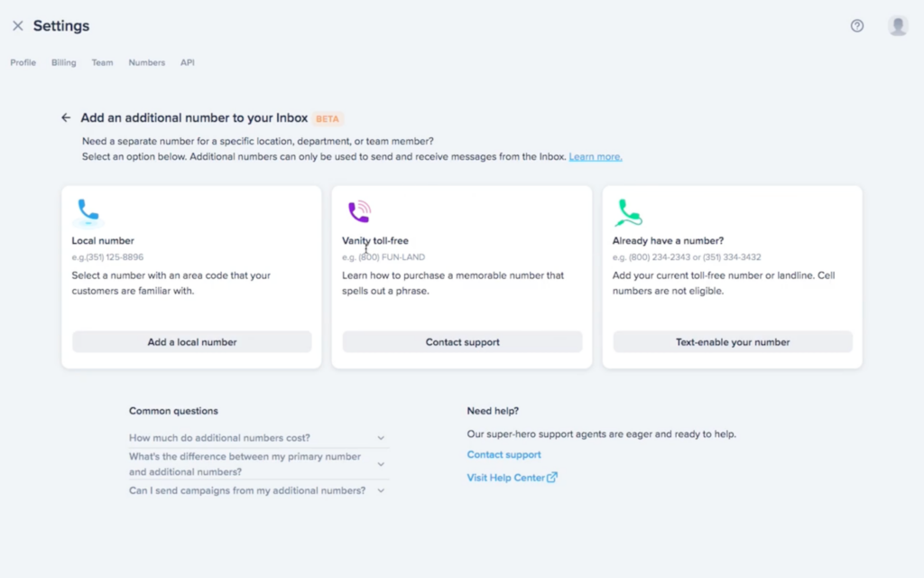
Task: Go back using the arrow next to Add an additional number
Action: pyautogui.click(x=66, y=117)
